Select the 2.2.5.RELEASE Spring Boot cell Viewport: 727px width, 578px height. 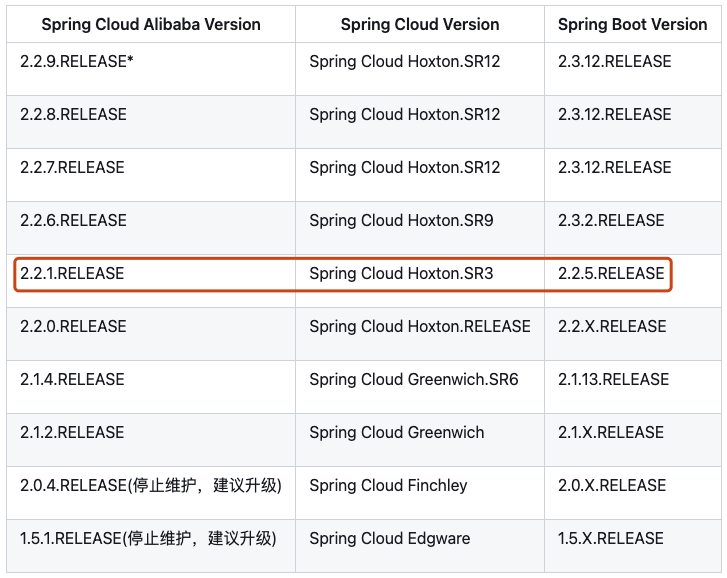click(611, 273)
